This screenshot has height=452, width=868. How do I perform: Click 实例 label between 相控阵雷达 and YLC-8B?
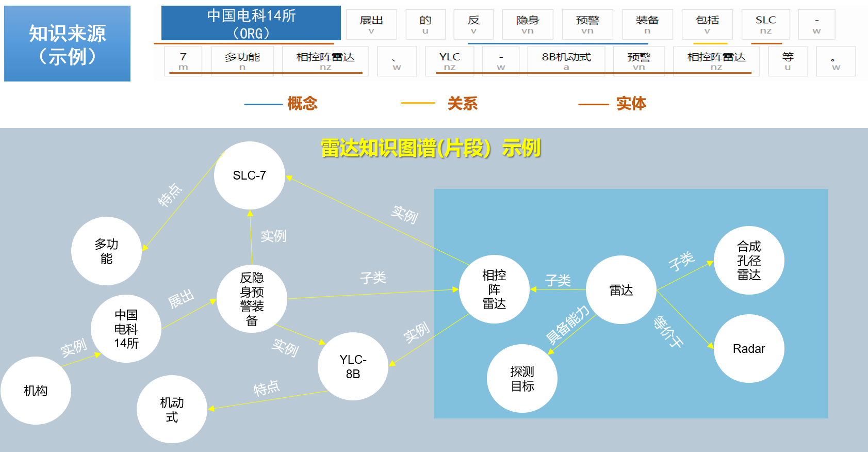(x=417, y=332)
